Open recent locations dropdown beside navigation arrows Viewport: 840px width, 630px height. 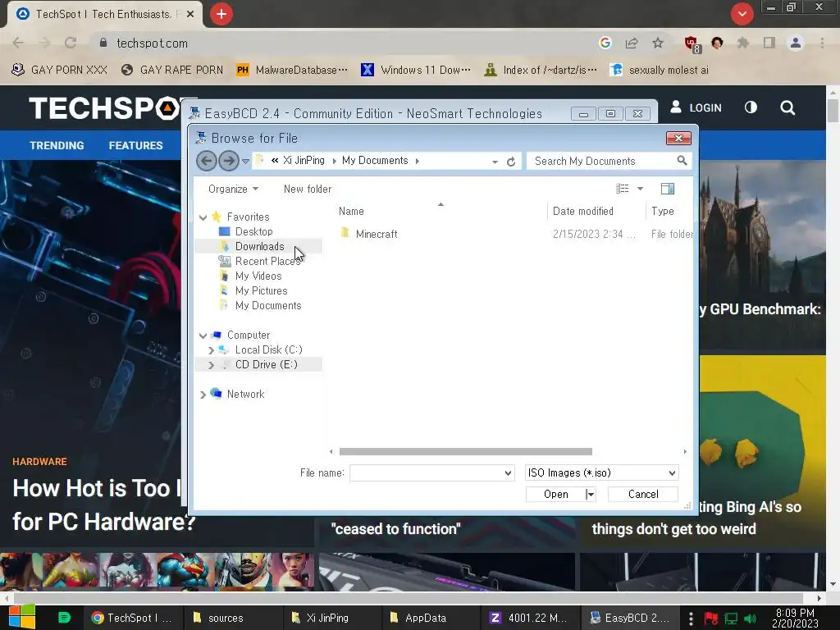[245, 162]
